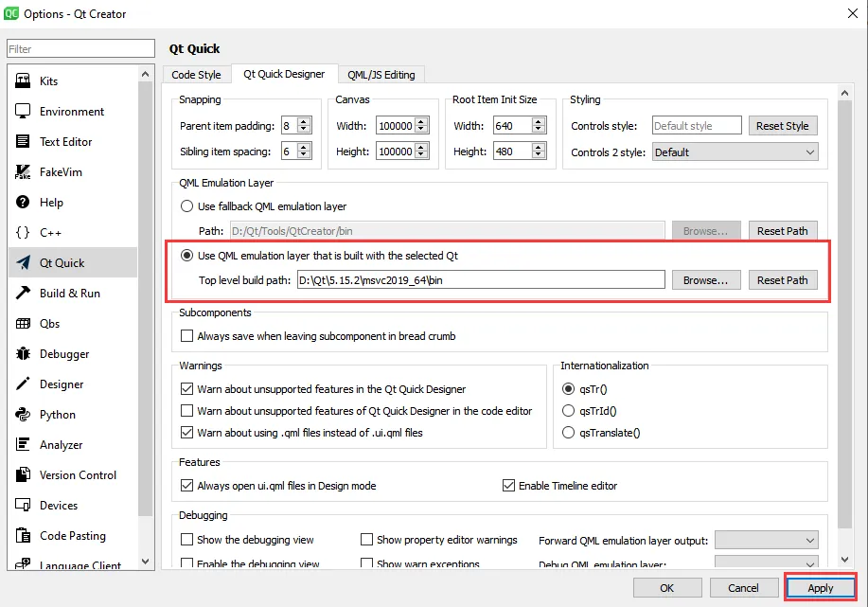This screenshot has height=607, width=868.
Task: Click the OK button
Action: [x=667, y=588]
